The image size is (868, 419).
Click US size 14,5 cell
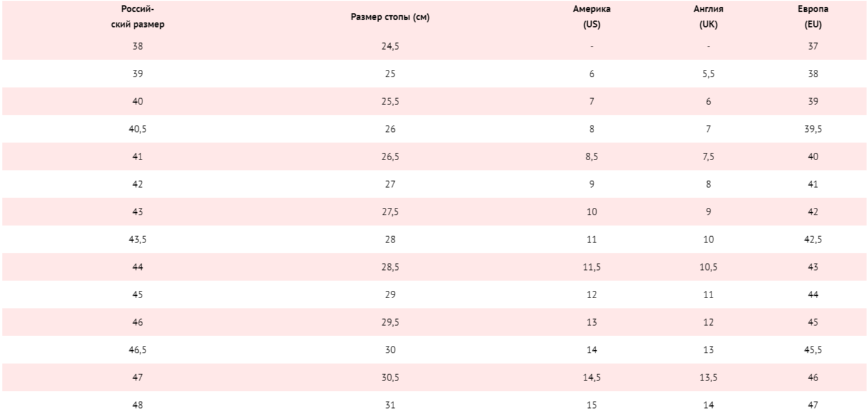point(592,377)
